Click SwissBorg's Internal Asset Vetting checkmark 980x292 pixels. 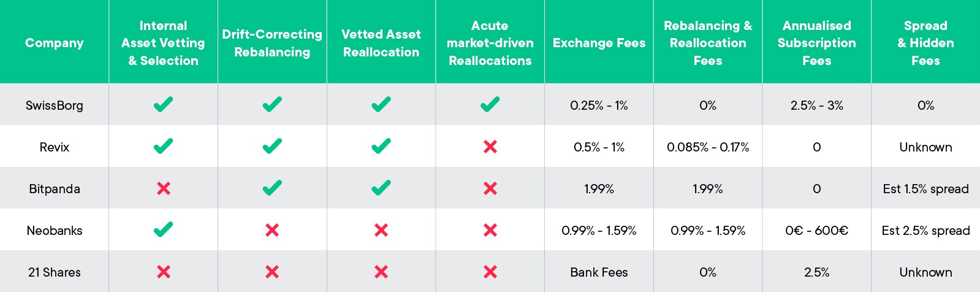pyautogui.click(x=163, y=104)
